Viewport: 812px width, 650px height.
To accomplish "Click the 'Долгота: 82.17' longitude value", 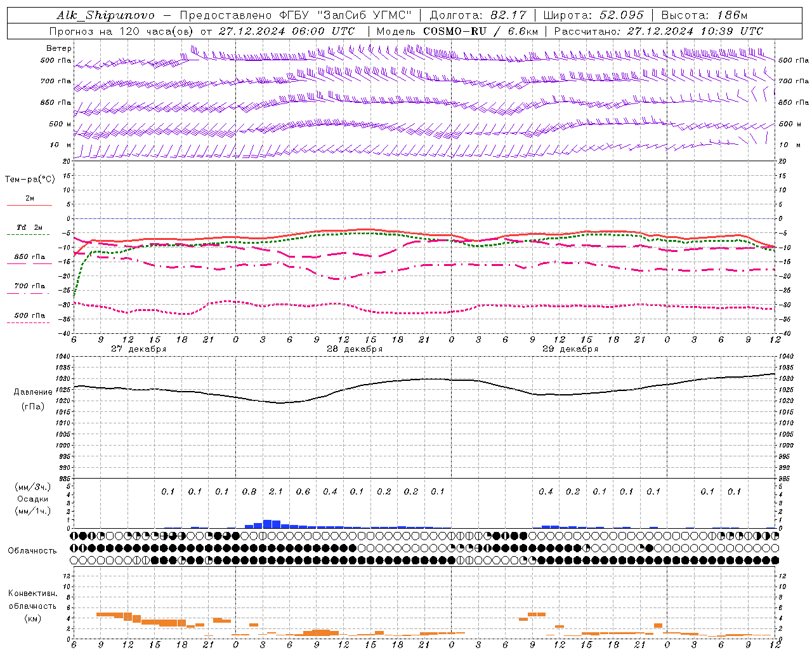I will click(x=477, y=15).
